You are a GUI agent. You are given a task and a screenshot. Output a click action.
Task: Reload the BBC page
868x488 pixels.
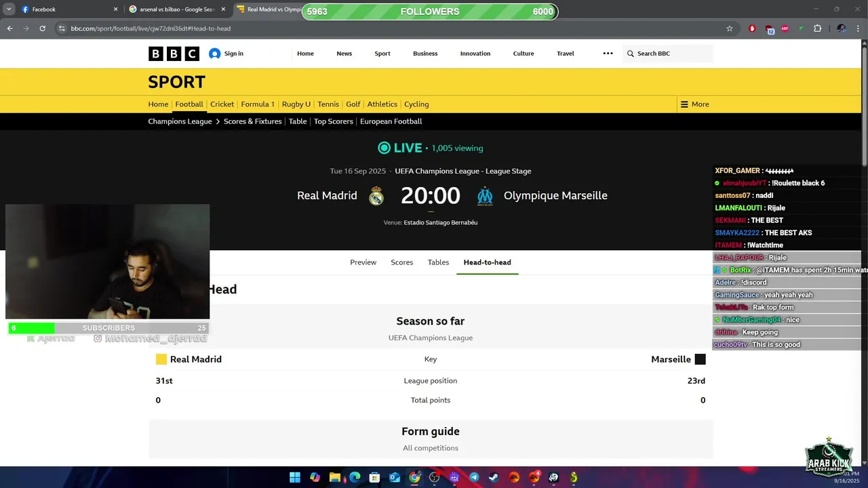[x=42, y=28]
